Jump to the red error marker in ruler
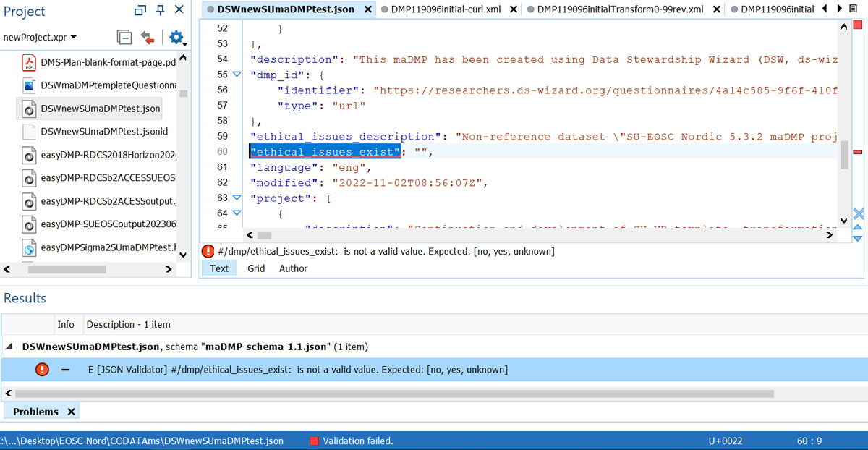Screen dimensions: 868x450 (857, 152)
